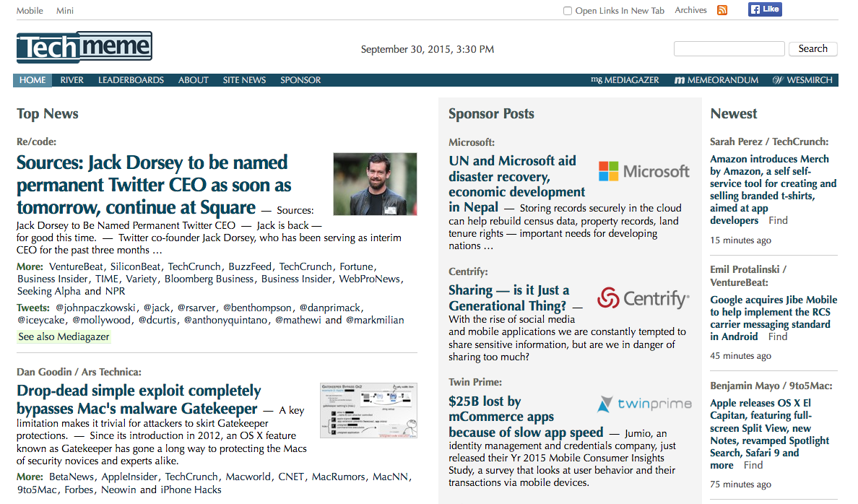
Task: Open the Archives page
Action: (690, 10)
